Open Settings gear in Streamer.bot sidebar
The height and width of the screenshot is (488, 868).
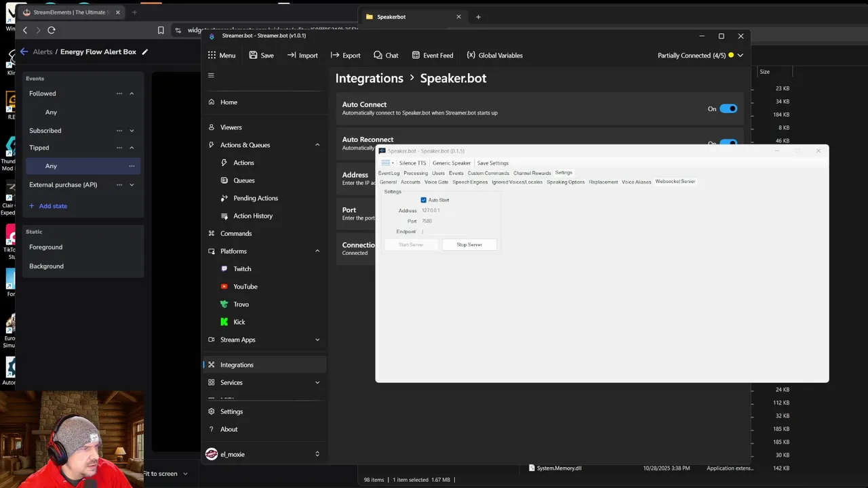(x=212, y=411)
